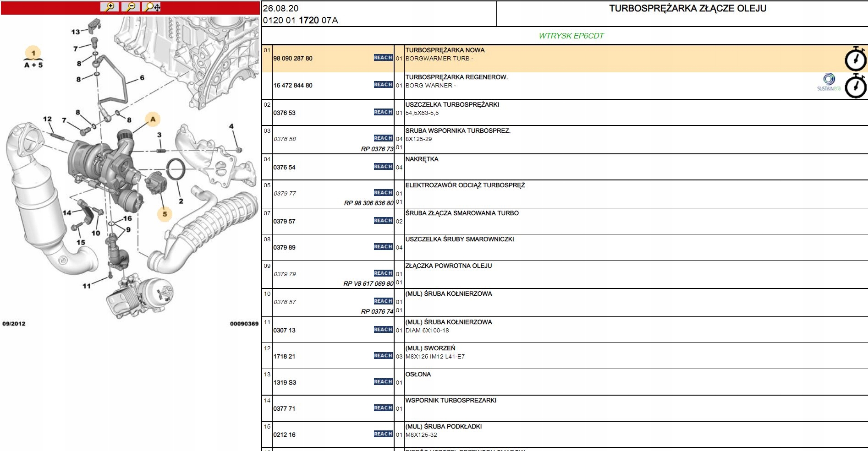
Task: Click REACH badge for part 0376 54
Action: pyautogui.click(x=383, y=167)
